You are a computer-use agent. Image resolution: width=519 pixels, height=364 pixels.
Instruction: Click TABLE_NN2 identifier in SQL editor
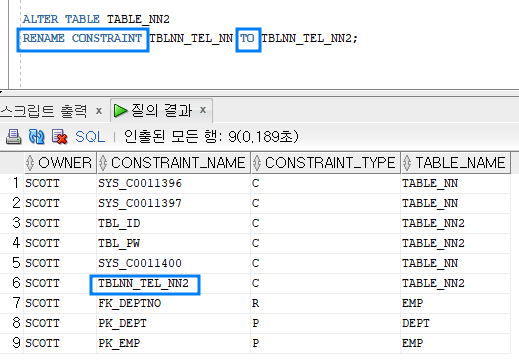click(138, 19)
